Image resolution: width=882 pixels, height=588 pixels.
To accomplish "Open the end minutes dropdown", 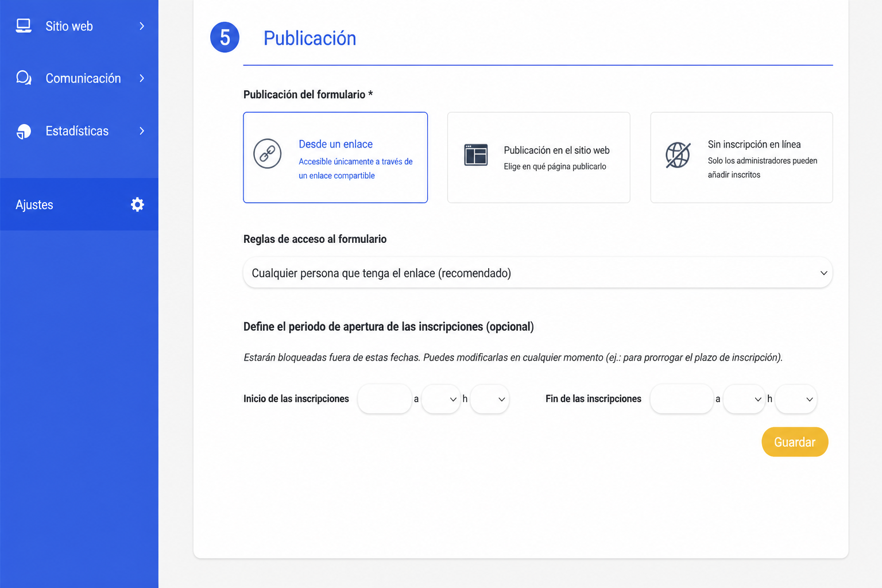I will coord(796,399).
